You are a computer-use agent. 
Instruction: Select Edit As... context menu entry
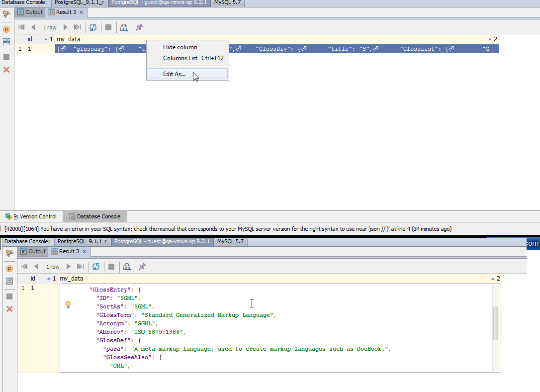click(187, 74)
